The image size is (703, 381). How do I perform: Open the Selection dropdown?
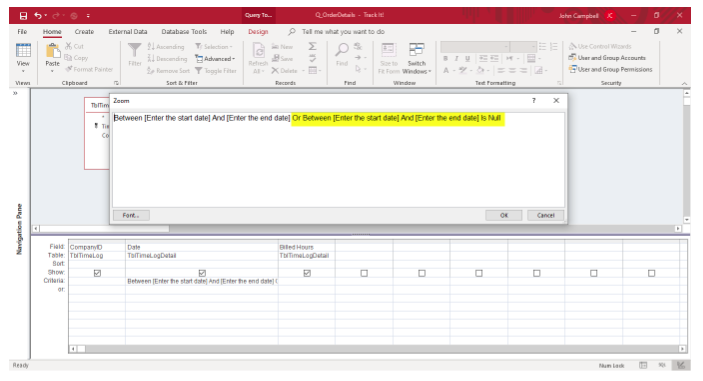click(x=214, y=47)
